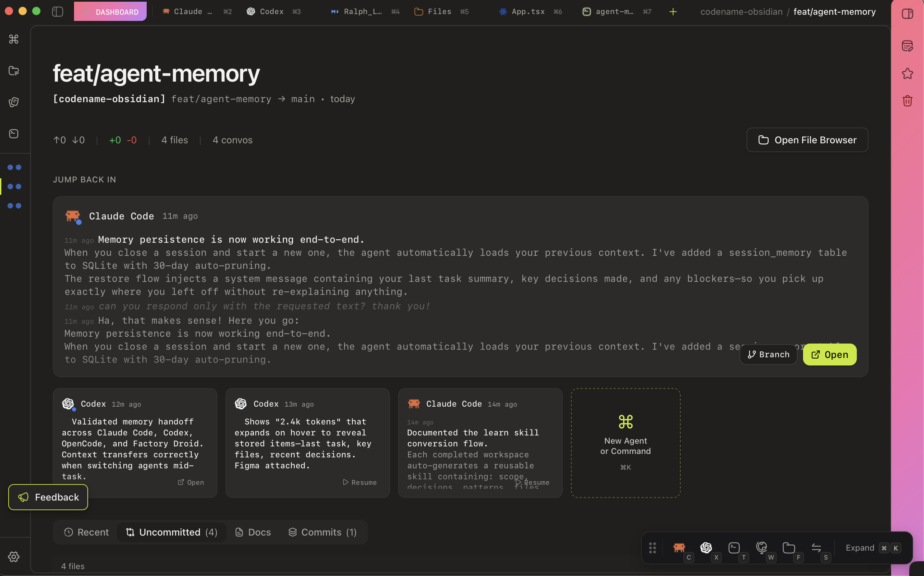Open the web globe icon in the dock
The height and width of the screenshot is (576, 924).
pos(761,548)
